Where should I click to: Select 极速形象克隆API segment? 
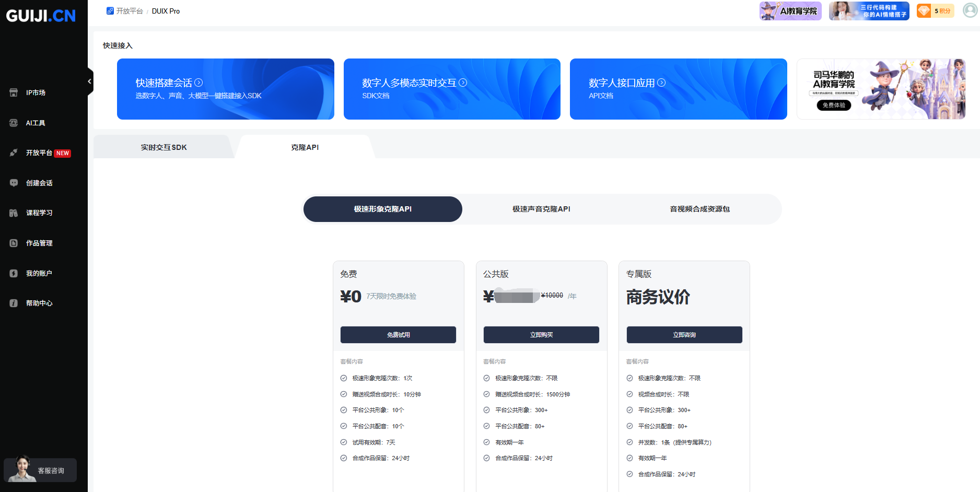(x=383, y=209)
